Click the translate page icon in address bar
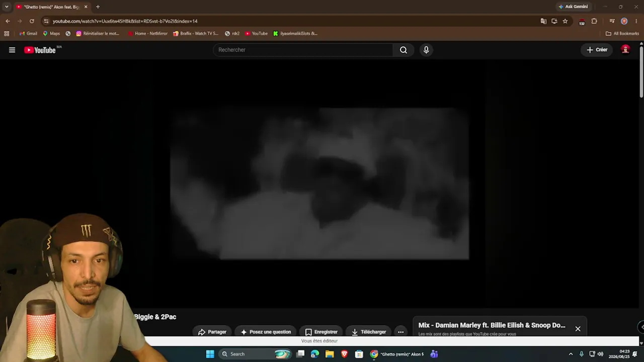The height and width of the screenshot is (362, 644). (x=543, y=21)
